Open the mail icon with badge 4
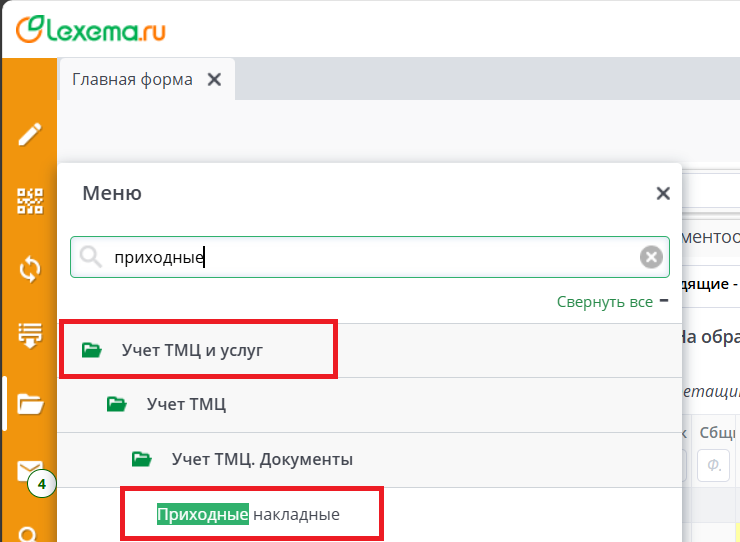The width and height of the screenshot is (740, 542). pos(30,472)
